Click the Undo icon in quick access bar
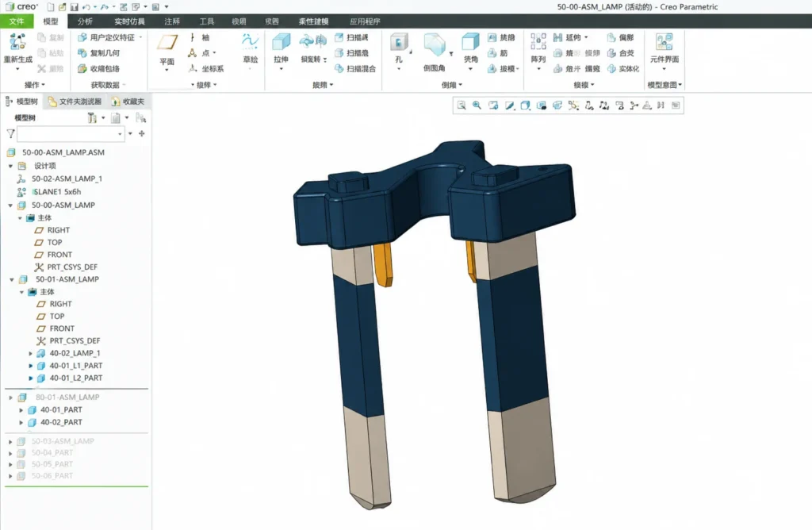This screenshot has height=530, width=812. pyautogui.click(x=86, y=6)
